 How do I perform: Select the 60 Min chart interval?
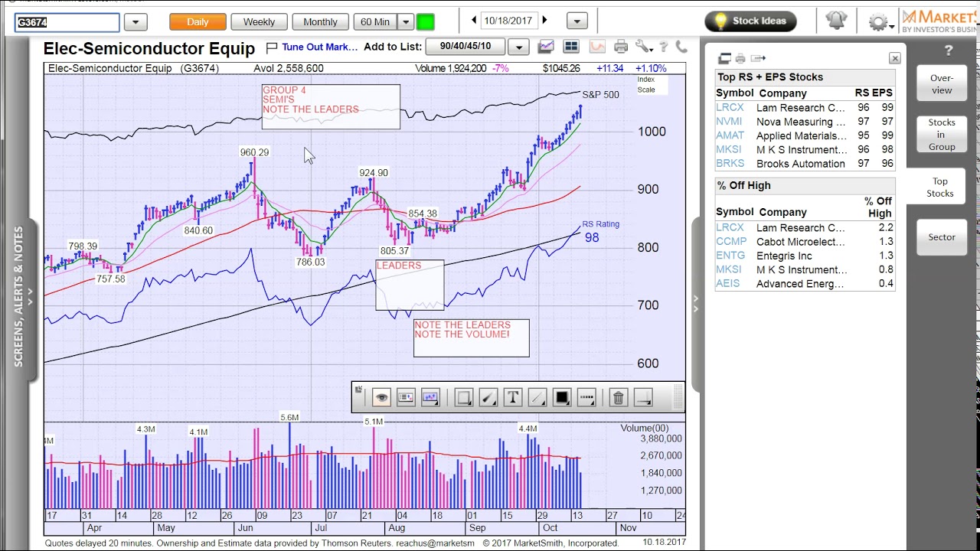375,21
